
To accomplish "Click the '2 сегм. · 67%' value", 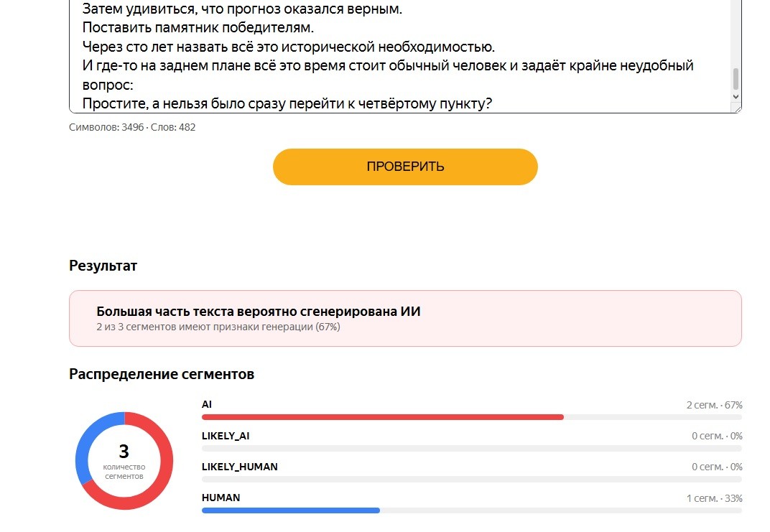I will [x=714, y=405].
